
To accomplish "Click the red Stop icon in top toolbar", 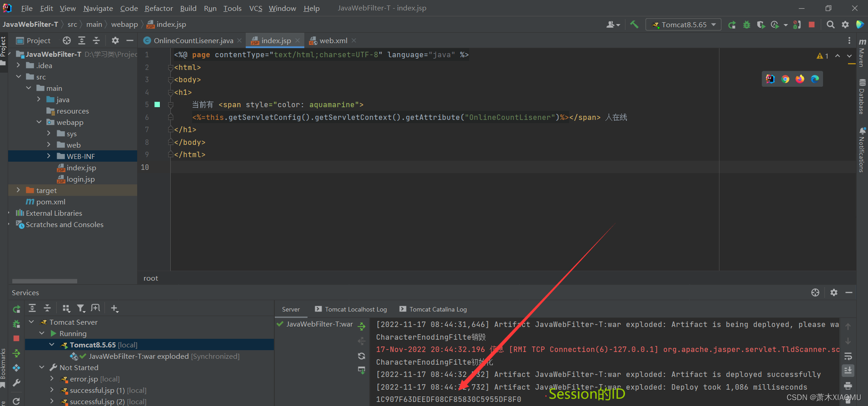I will point(812,25).
